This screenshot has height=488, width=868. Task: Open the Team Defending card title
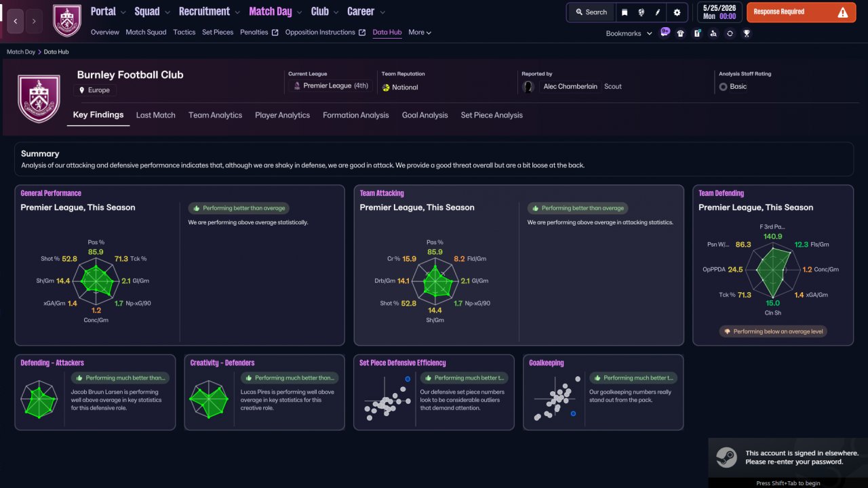click(x=722, y=193)
